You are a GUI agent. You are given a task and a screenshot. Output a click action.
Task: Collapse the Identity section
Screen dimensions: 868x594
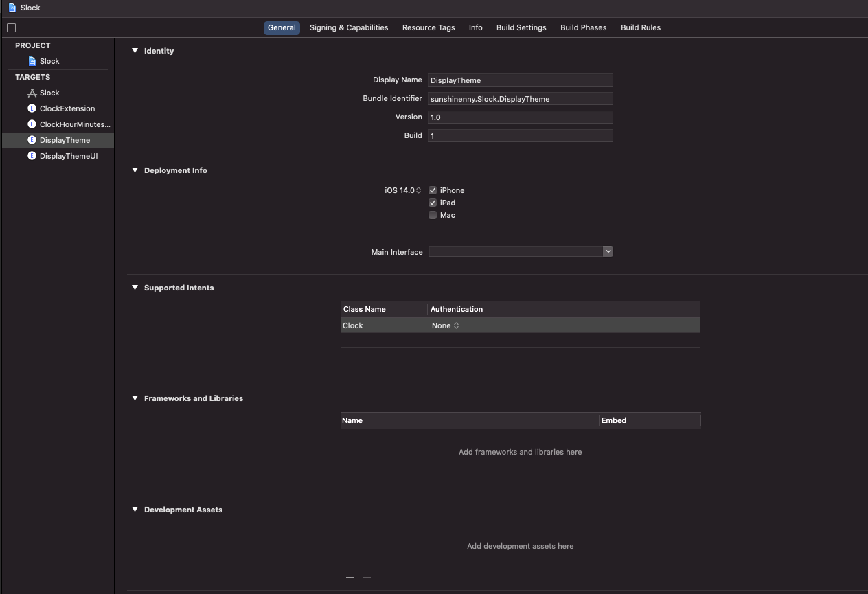coord(135,51)
